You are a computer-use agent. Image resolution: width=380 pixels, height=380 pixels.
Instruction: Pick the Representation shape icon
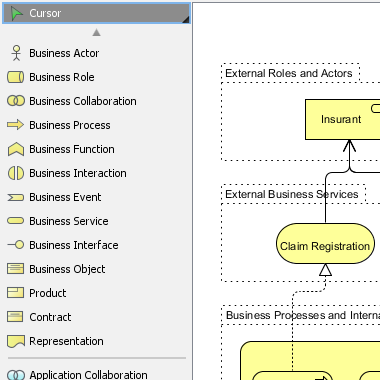[16, 341]
